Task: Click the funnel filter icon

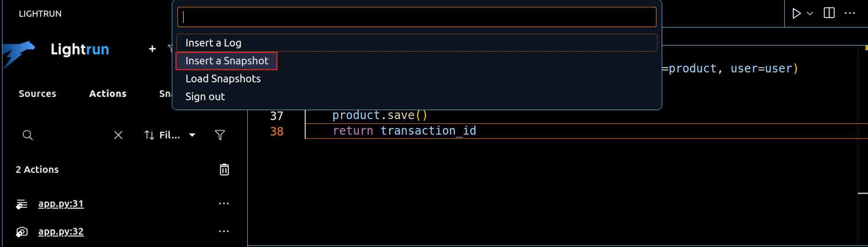Action: click(x=220, y=135)
